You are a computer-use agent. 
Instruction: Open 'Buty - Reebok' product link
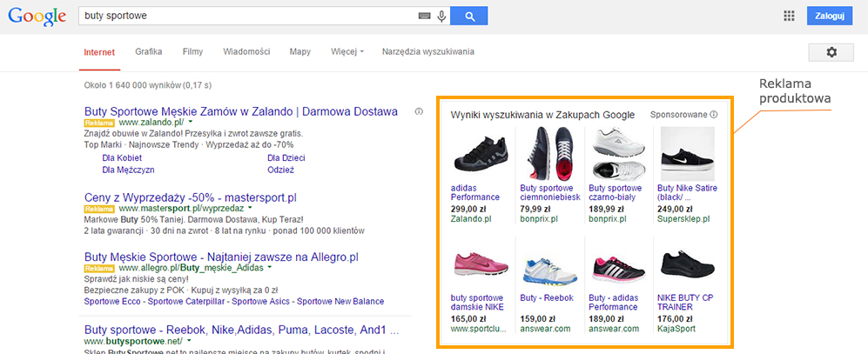[547, 297]
